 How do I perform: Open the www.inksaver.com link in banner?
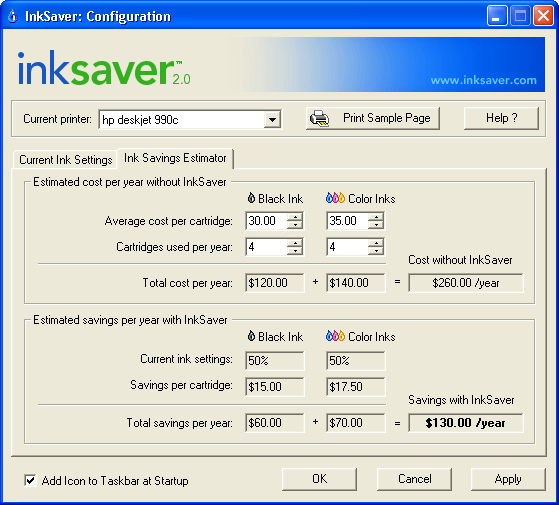click(483, 80)
